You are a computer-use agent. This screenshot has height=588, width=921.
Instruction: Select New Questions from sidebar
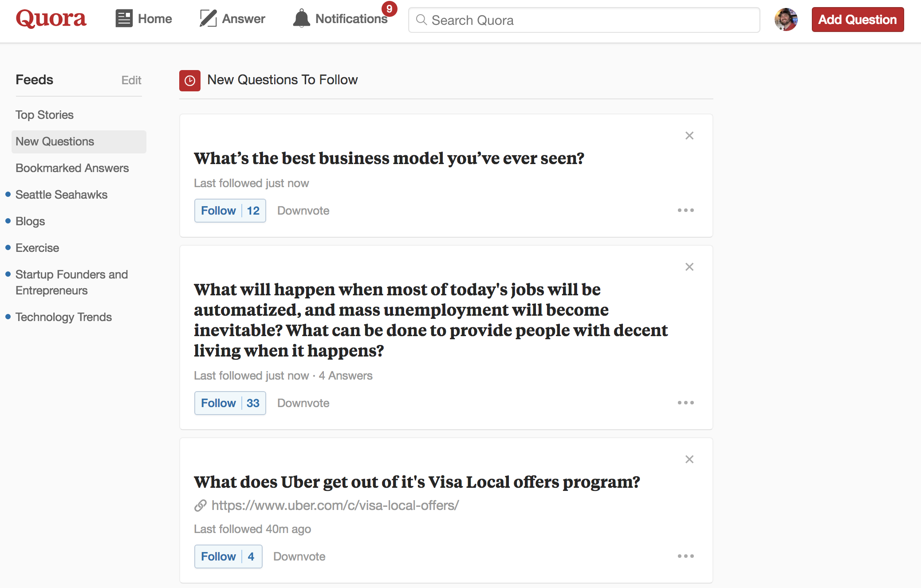click(x=55, y=141)
